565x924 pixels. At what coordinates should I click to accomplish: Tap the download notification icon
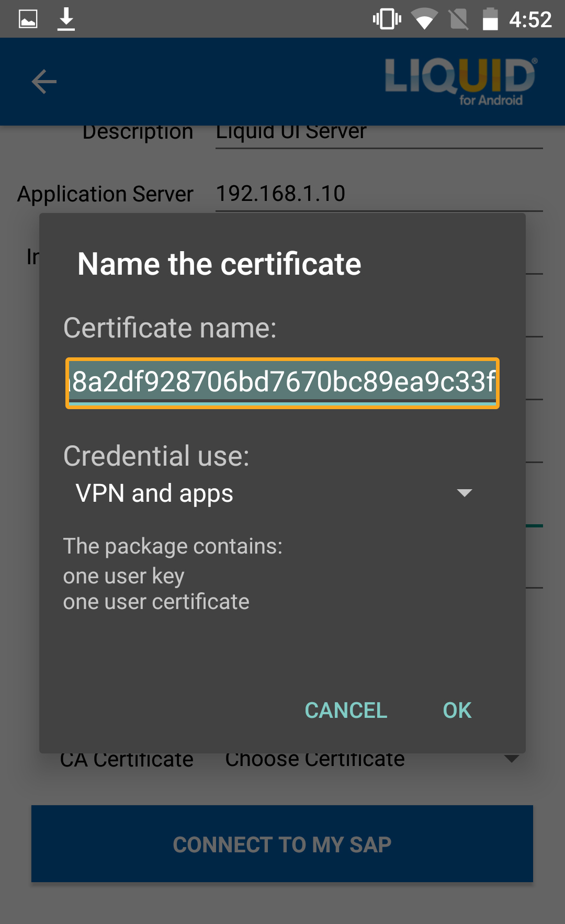tap(66, 19)
